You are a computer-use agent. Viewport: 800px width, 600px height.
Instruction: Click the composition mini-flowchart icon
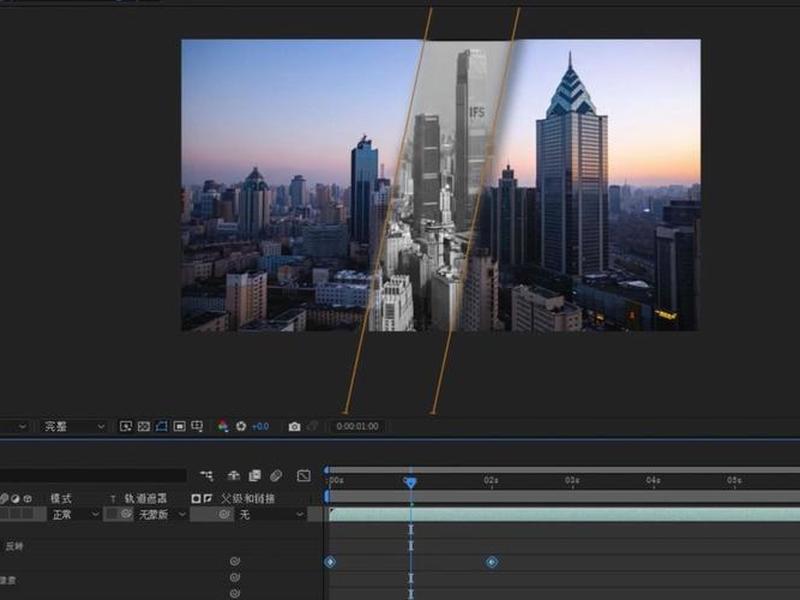coord(207,476)
